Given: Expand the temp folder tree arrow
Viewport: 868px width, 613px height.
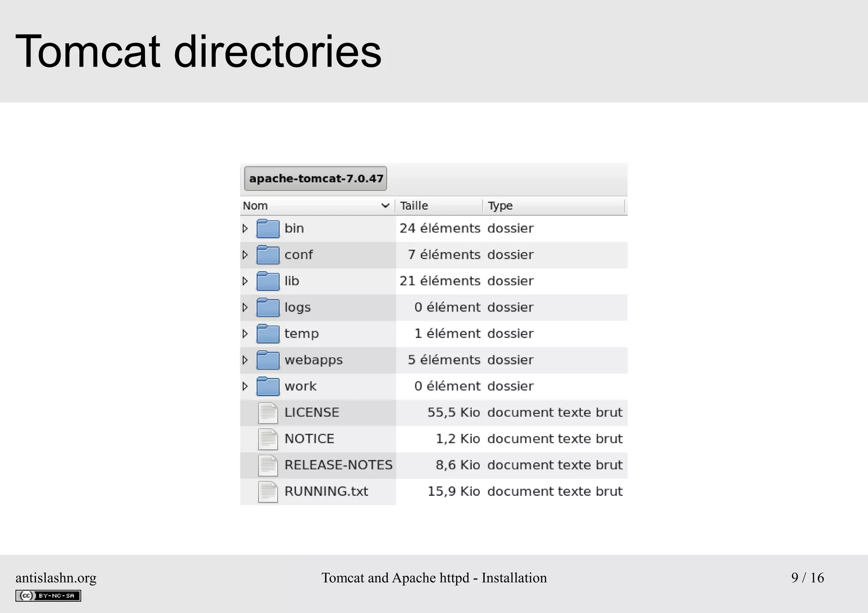Looking at the screenshot, I should tap(245, 334).
